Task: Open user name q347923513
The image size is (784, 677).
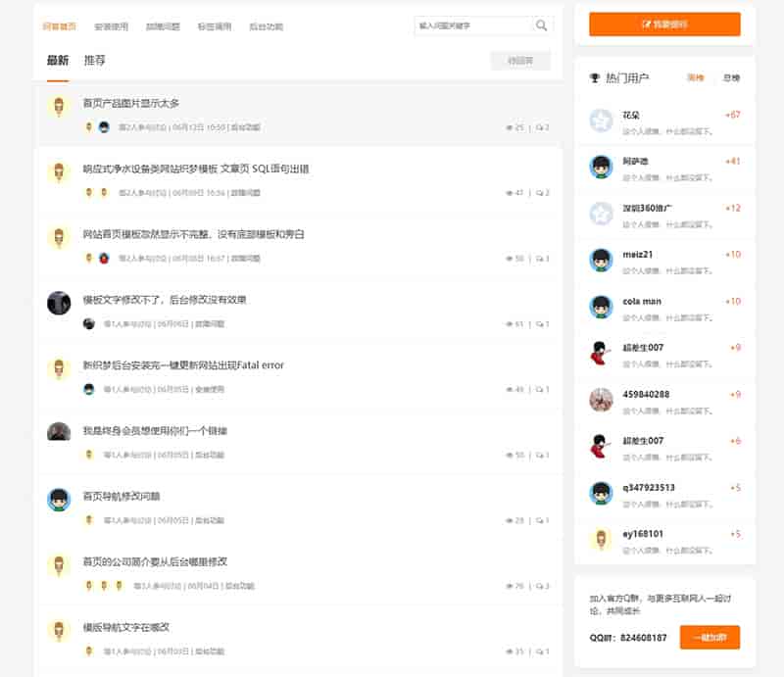Action: [x=649, y=488]
